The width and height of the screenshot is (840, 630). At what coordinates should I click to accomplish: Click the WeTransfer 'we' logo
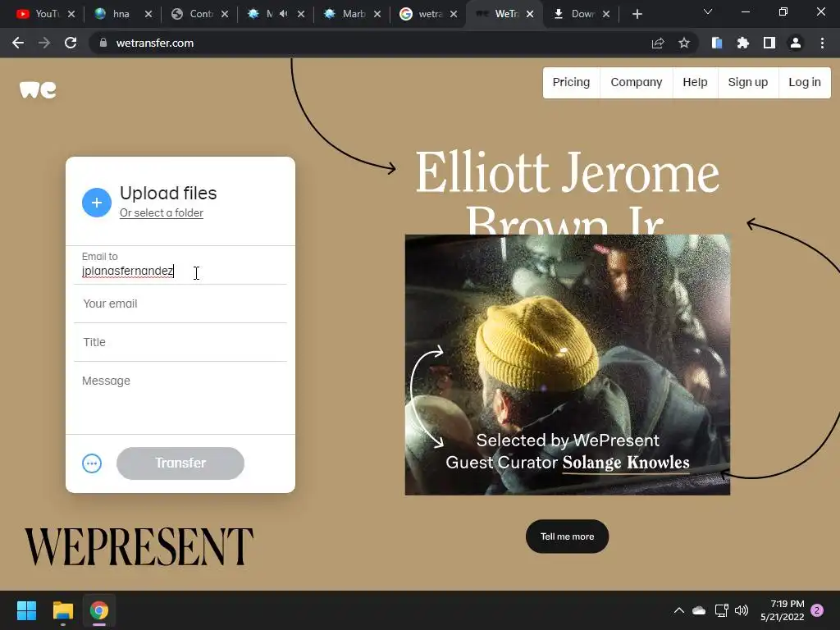[x=38, y=89]
